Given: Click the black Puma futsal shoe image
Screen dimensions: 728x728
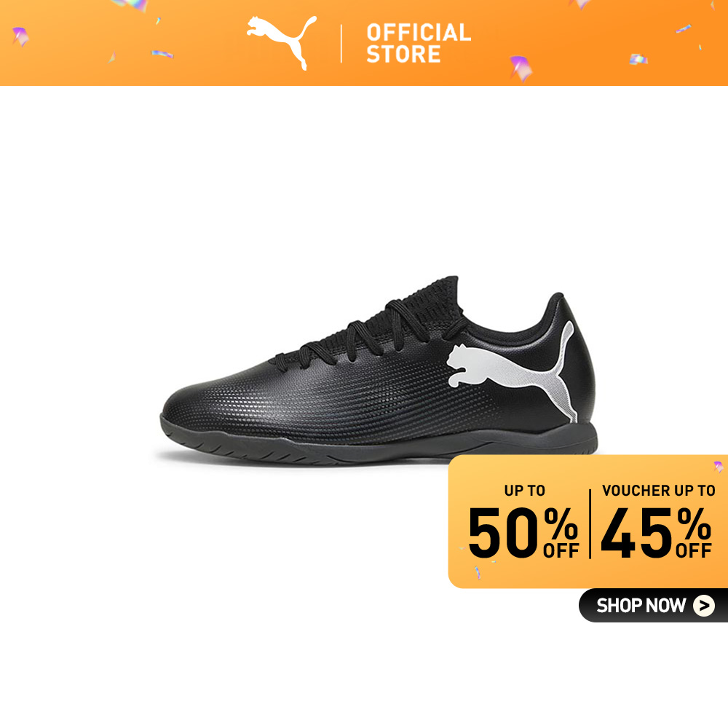Looking at the screenshot, I should click(x=379, y=370).
